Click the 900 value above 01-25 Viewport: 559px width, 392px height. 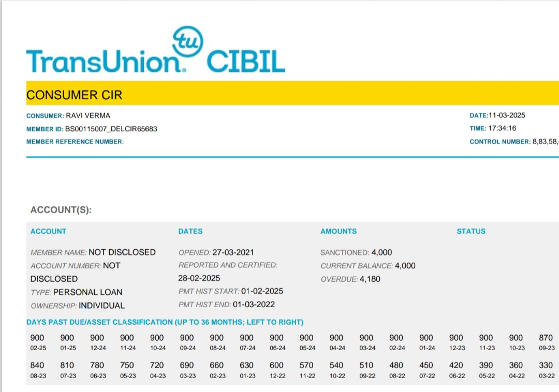(67, 338)
